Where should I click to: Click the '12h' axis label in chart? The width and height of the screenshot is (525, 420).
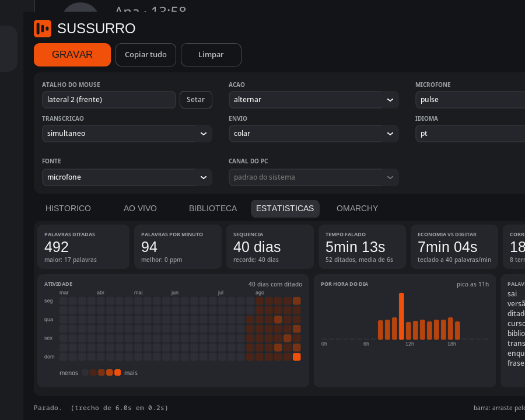click(410, 344)
